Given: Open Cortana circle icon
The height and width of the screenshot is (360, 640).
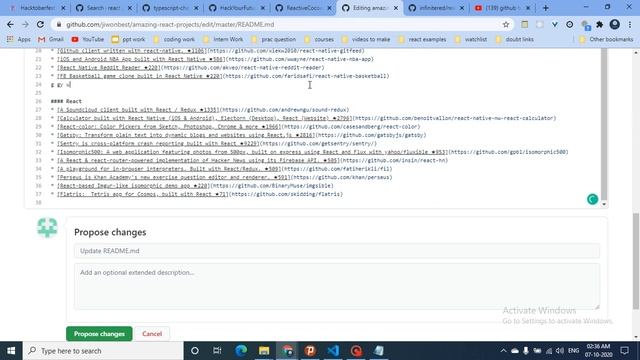Looking at the screenshot, I should click(195, 351).
